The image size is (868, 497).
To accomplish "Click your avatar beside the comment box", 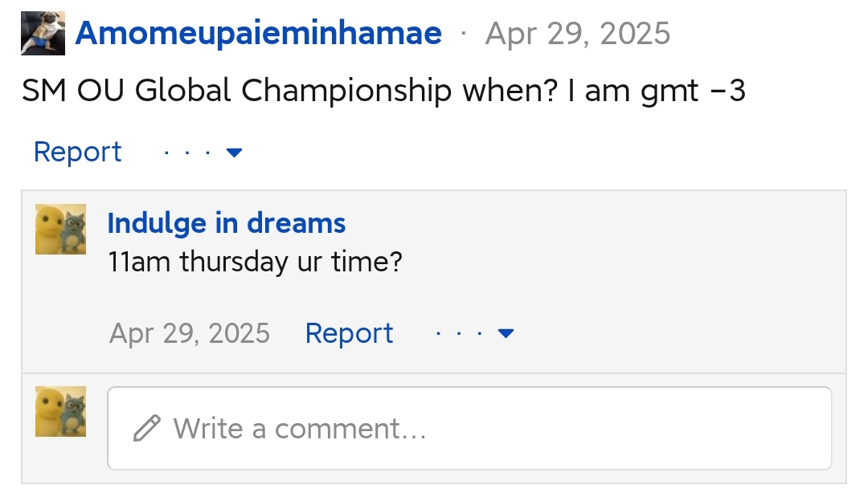I will [x=60, y=412].
